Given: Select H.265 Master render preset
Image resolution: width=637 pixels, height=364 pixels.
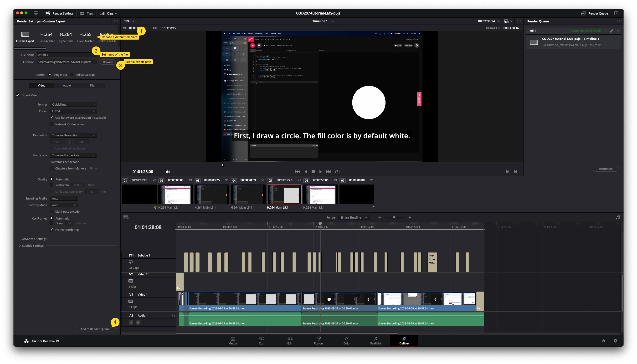Looking at the screenshot, I should click(x=85, y=36).
